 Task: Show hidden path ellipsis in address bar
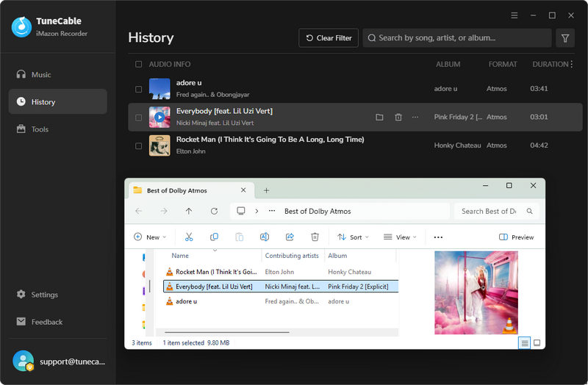point(272,211)
